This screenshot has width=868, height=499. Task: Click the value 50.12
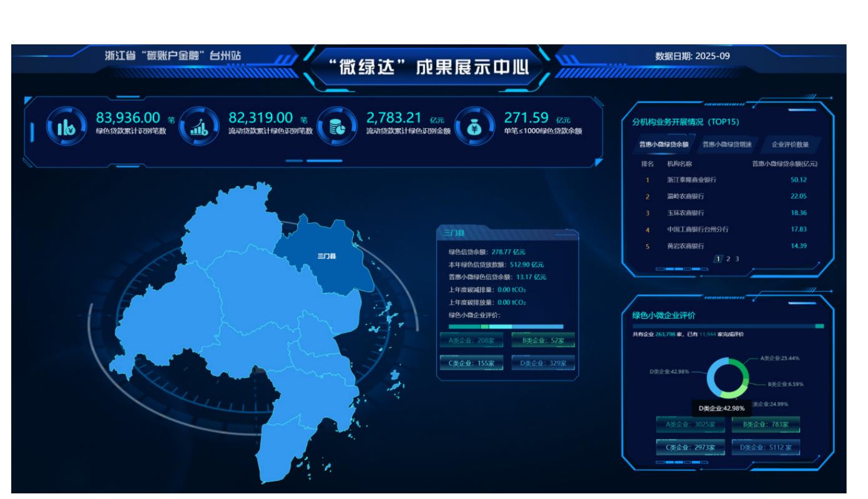click(x=799, y=180)
